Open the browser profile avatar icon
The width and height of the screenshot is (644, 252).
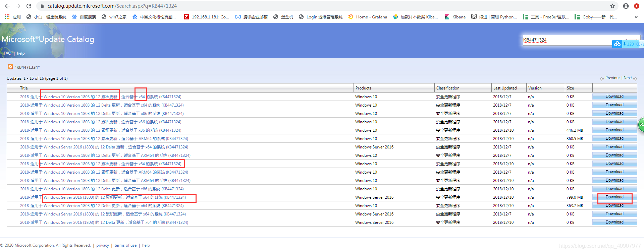(x=626, y=6)
